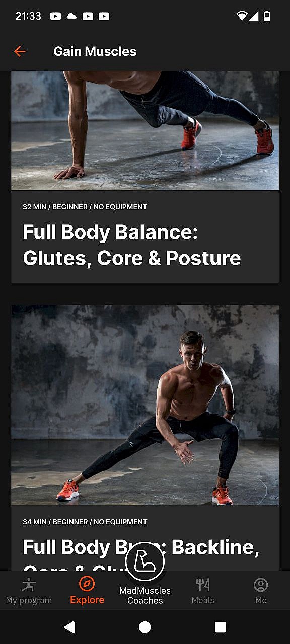Tap 34 MIN / BEGINNER / NO EQUIPMENT label
The width and height of the screenshot is (290, 644).
click(x=85, y=522)
